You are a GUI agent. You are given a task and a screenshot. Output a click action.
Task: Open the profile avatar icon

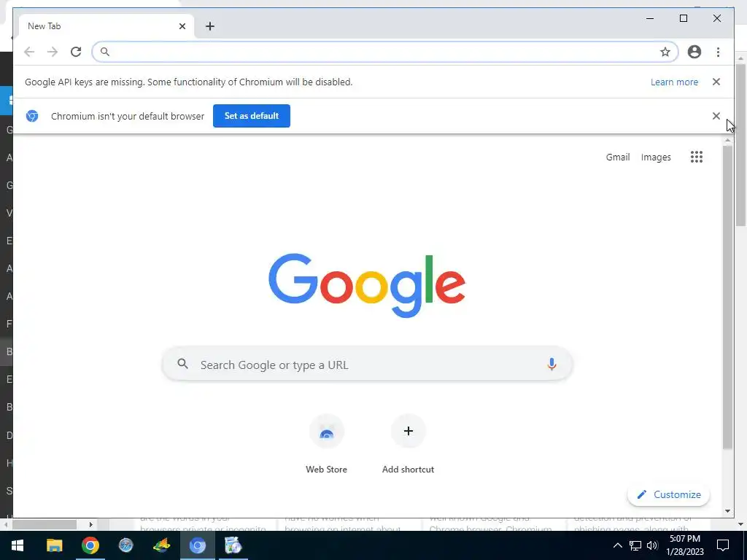tap(694, 52)
